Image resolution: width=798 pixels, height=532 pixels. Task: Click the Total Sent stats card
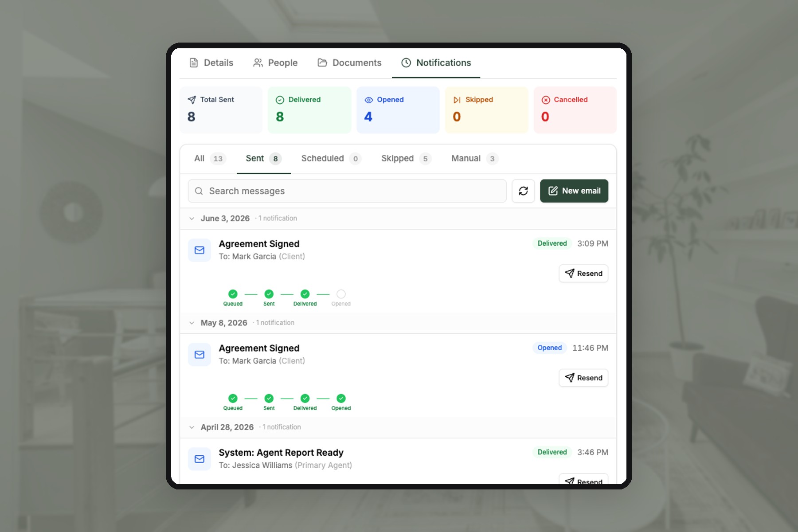click(221, 110)
